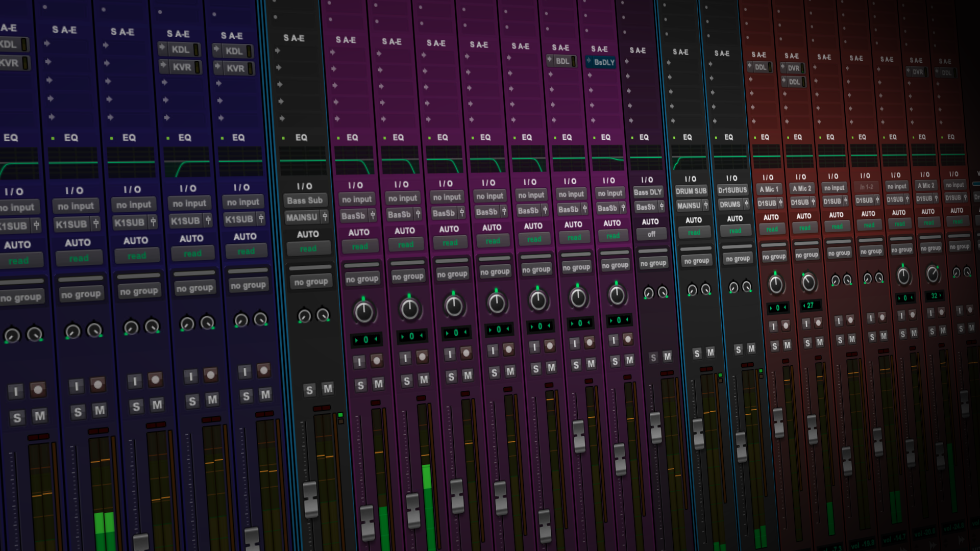Click input monitor button on first A Mic 1 track
Viewport: 980px width, 551px height.
(x=774, y=327)
